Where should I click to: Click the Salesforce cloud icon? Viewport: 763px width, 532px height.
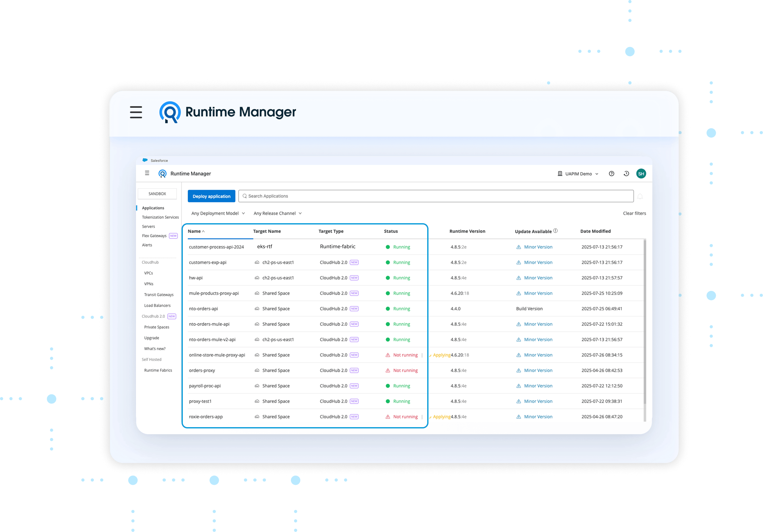click(x=145, y=160)
